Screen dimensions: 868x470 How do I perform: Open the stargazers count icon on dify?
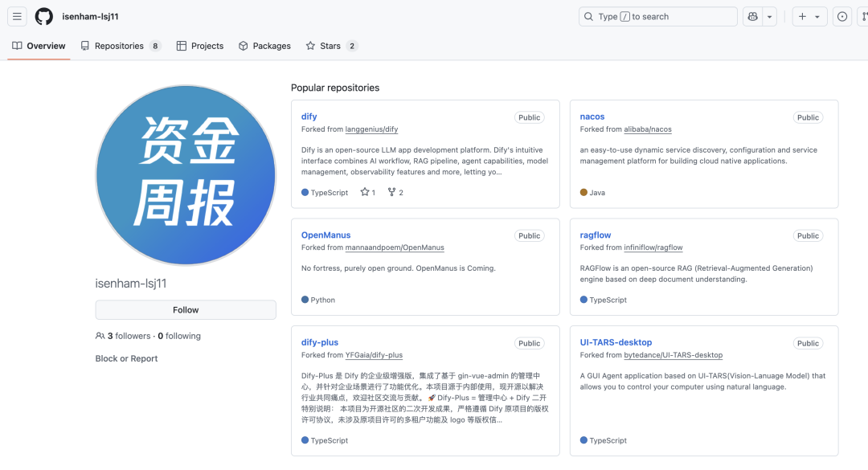point(365,192)
